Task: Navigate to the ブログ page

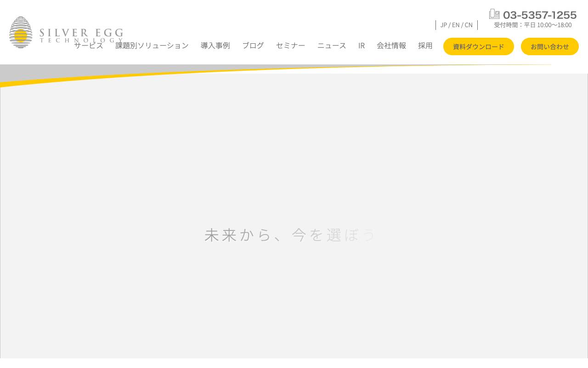Action: click(252, 45)
